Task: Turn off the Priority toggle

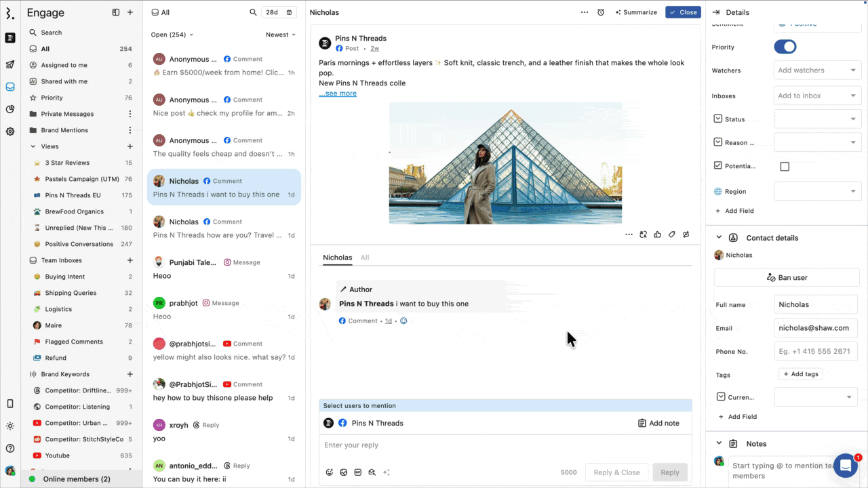Action: [x=785, y=47]
